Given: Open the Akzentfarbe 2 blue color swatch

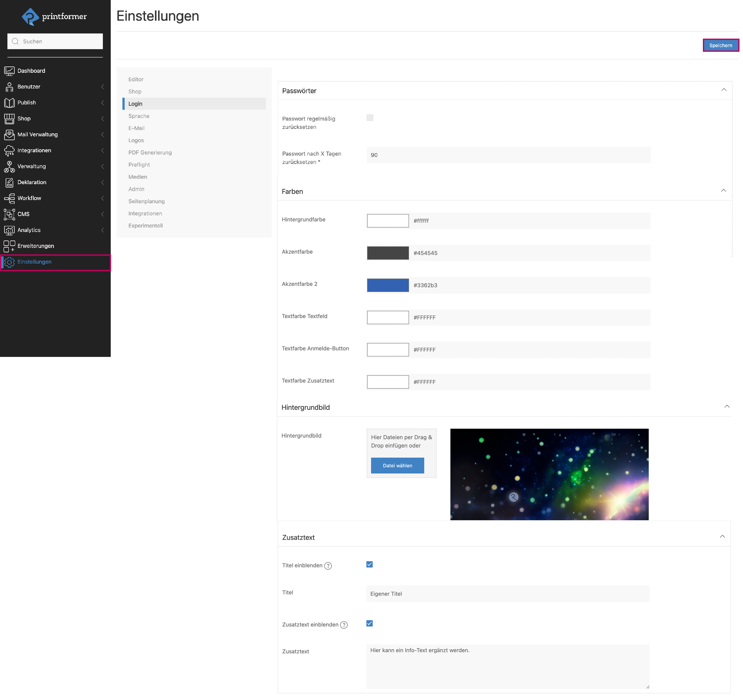Looking at the screenshot, I should [388, 285].
